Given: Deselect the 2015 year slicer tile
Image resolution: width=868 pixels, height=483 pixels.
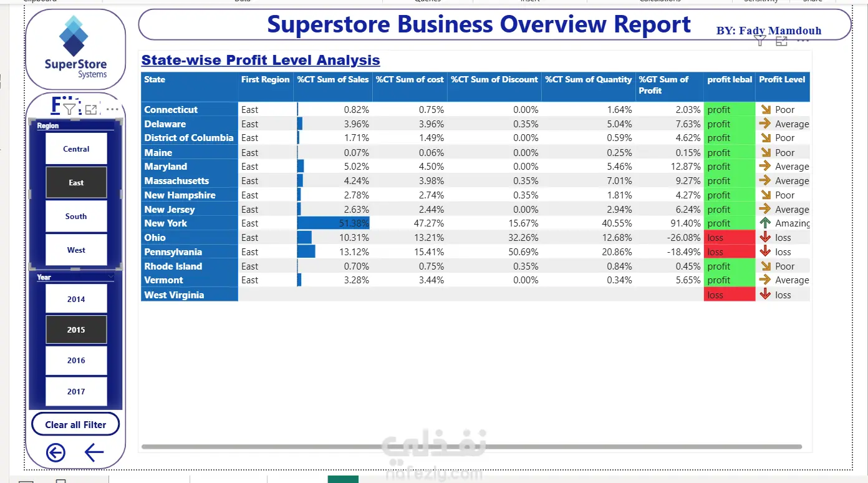Looking at the screenshot, I should point(76,329).
